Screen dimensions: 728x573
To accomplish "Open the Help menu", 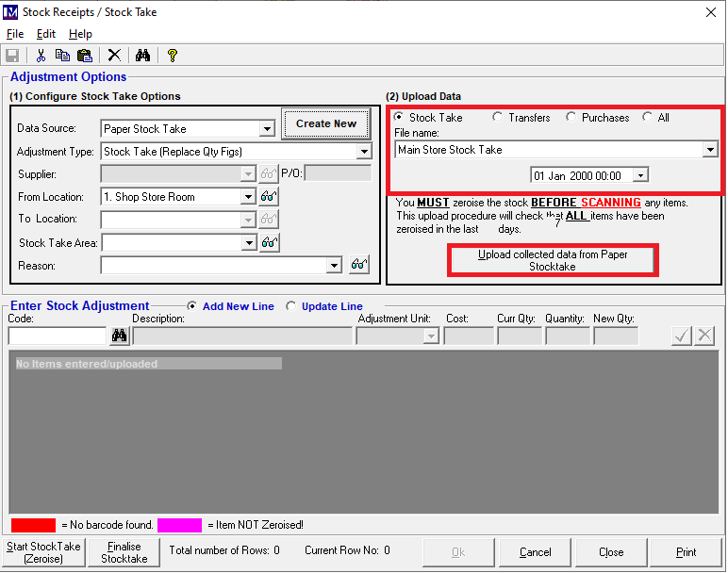I will 80,34.
